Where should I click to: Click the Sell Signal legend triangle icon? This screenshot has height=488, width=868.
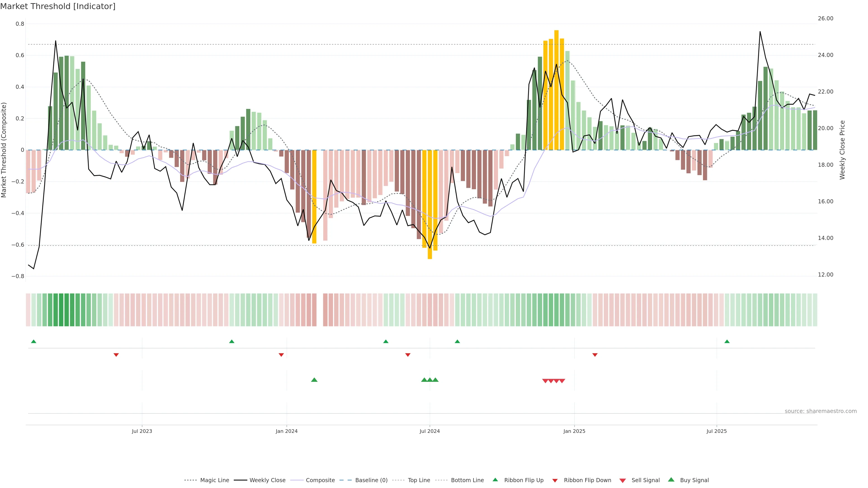coord(623,481)
